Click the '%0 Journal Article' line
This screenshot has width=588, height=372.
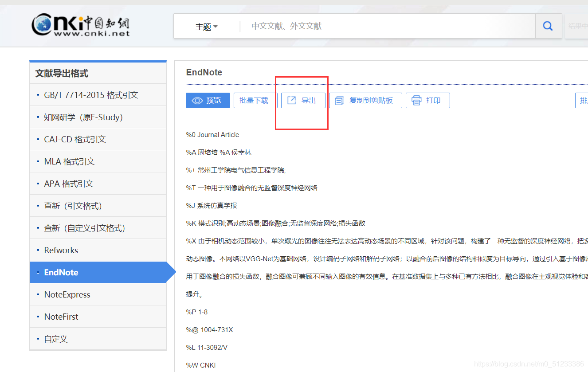point(212,135)
